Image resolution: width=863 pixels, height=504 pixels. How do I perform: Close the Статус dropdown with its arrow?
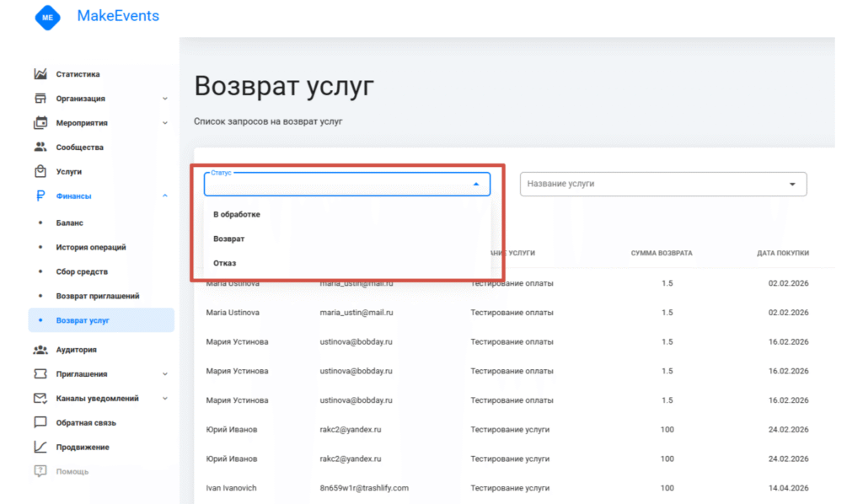[476, 184]
